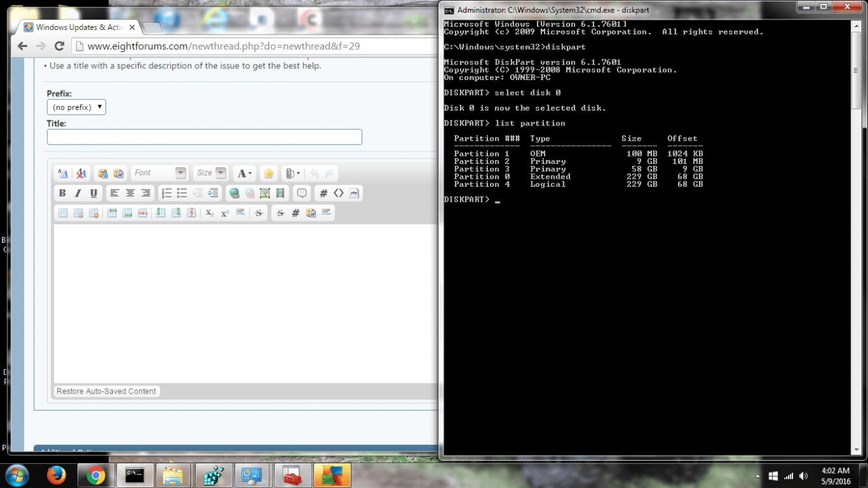The height and width of the screenshot is (488, 868).
Task: Click 'Disk 0 is now the selected disk.'
Action: 525,108
